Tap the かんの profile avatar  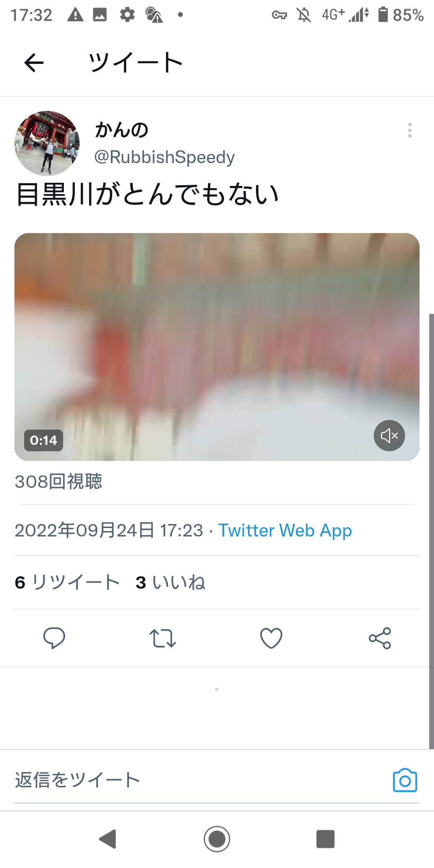[x=47, y=143]
